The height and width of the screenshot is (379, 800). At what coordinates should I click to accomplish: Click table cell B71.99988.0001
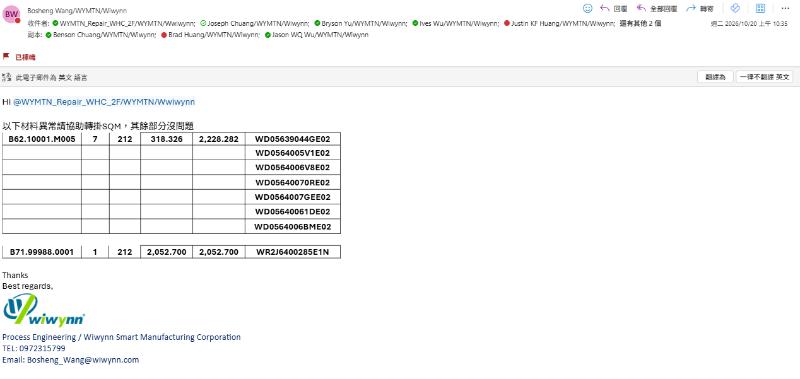tap(42, 252)
